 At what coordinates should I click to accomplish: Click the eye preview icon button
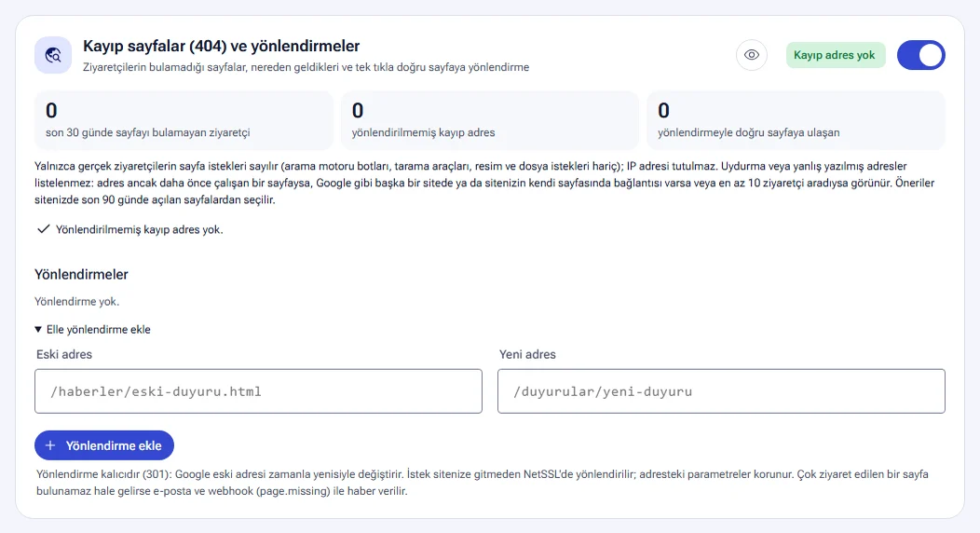[x=751, y=55]
